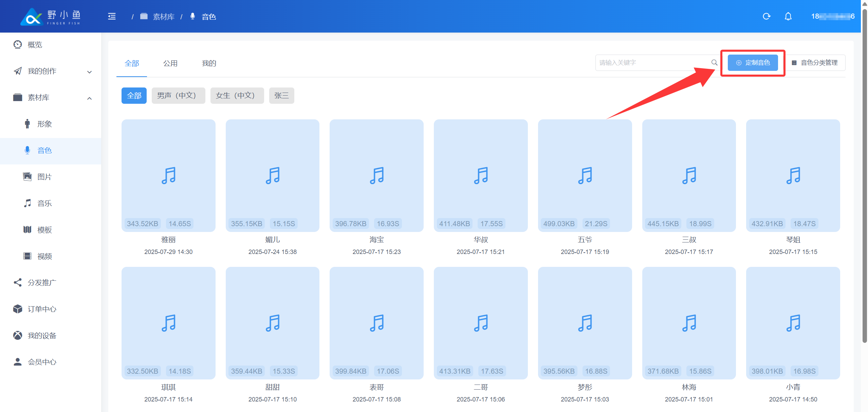Open the notifications bell
The height and width of the screenshot is (412, 868).
coord(788,16)
